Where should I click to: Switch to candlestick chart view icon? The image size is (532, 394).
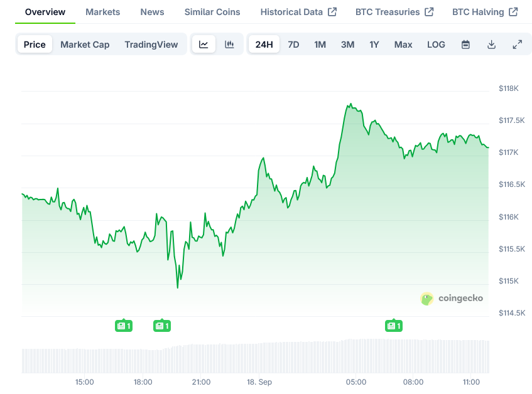(229, 45)
